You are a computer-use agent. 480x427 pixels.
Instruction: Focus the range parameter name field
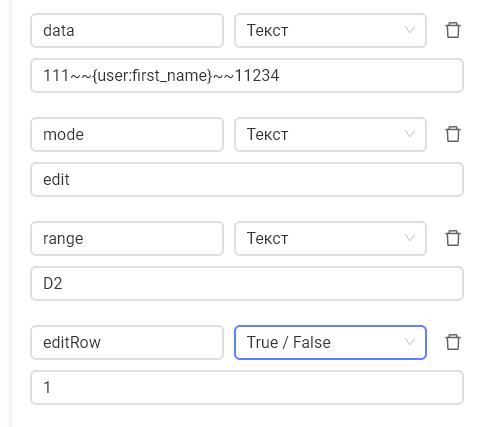click(127, 238)
